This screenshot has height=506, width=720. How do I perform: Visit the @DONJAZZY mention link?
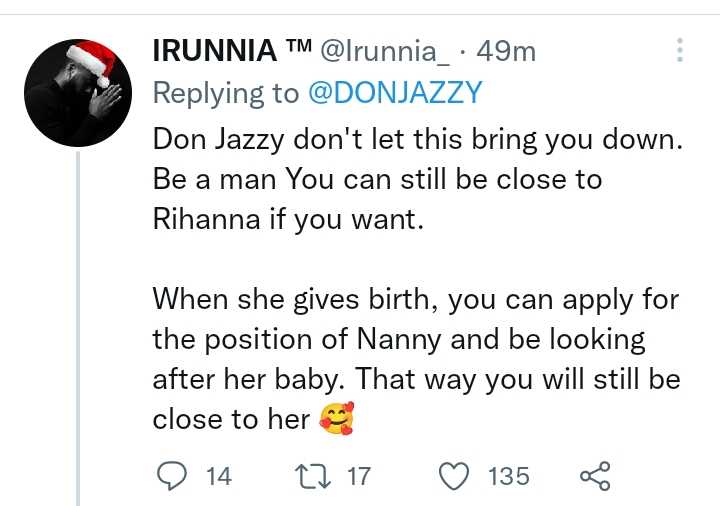click(x=392, y=93)
